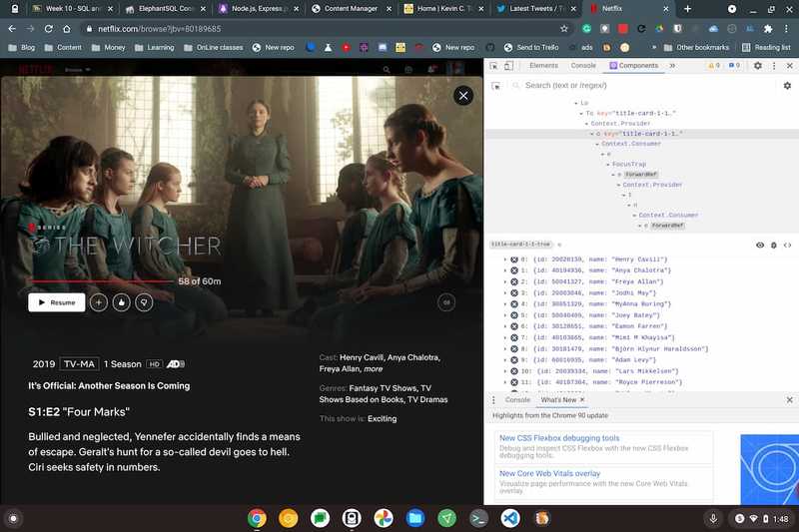
Task: Launch Chrome from the shelf
Action: point(257,519)
